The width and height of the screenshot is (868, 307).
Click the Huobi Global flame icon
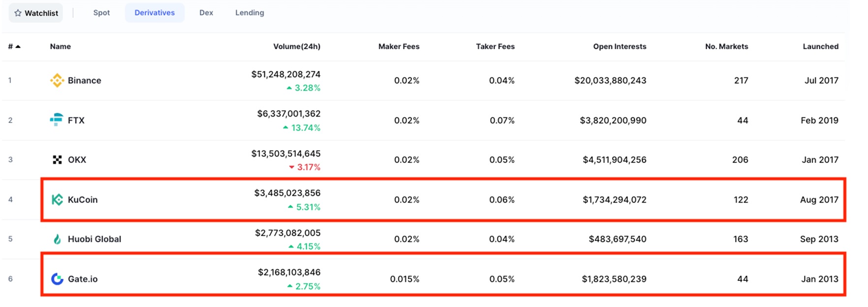point(57,239)
